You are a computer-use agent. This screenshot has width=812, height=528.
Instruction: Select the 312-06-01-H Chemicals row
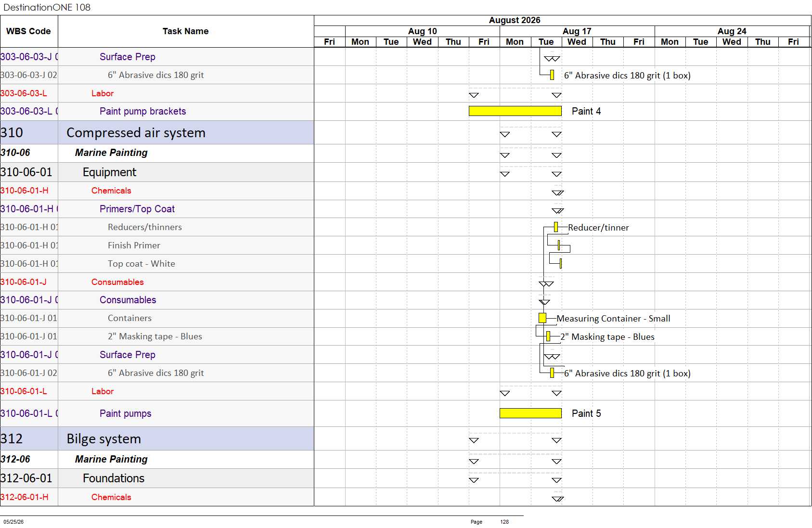pyautogui.click(x=157, y=497)
